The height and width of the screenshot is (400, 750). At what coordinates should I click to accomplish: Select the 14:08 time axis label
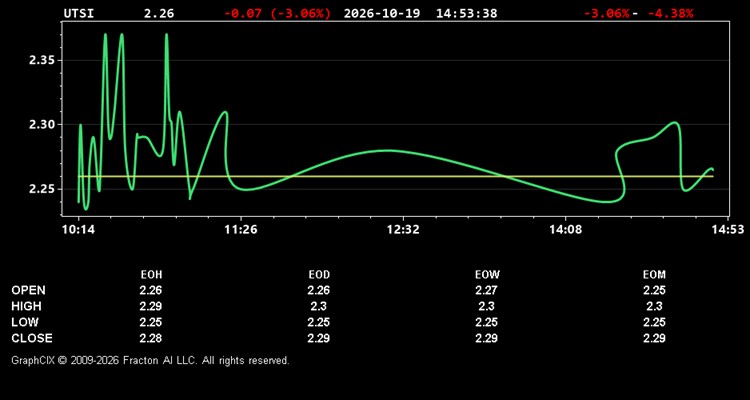click(565, 230)
